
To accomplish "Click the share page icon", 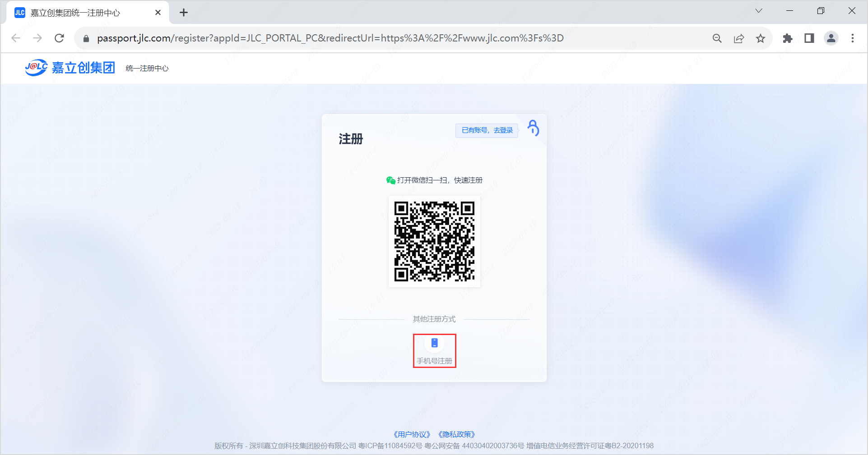I will 739,38.
